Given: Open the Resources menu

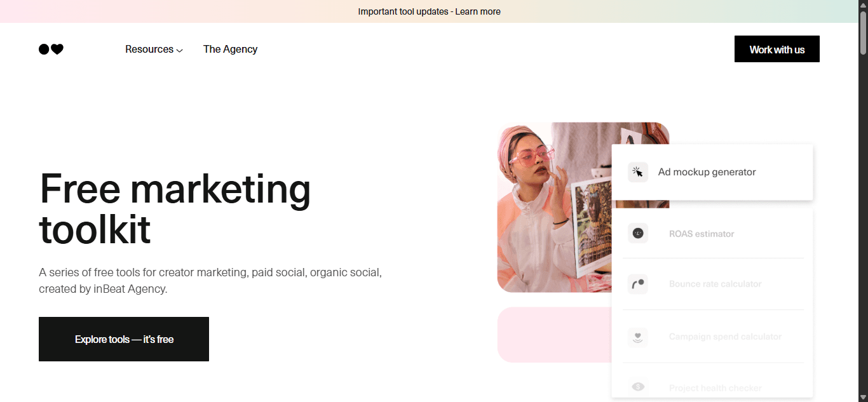Looking at the screenshot, I should 154,49.
